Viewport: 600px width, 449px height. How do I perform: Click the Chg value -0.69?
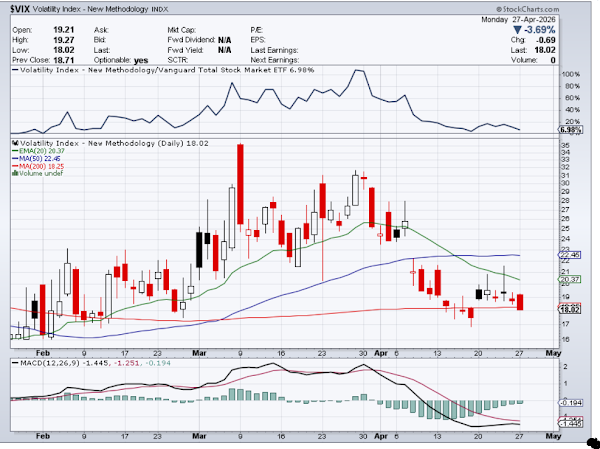tap(548, 40)
